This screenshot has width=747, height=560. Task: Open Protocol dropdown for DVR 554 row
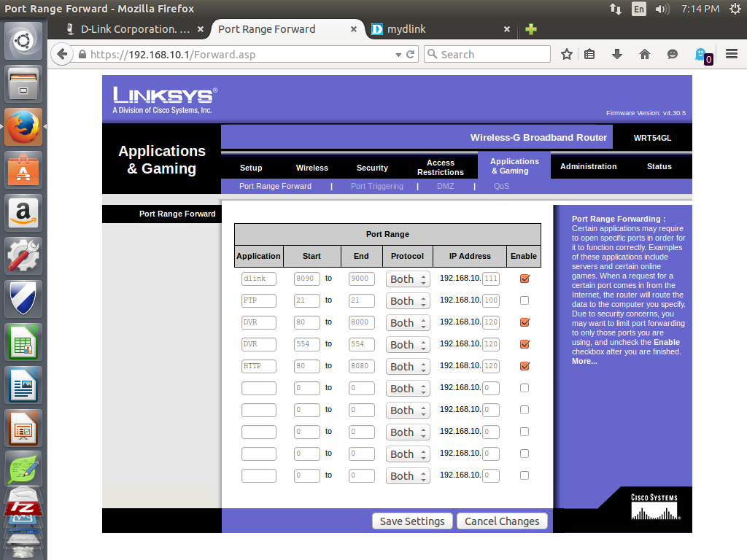pyautogui.click(x=408, y=345)
